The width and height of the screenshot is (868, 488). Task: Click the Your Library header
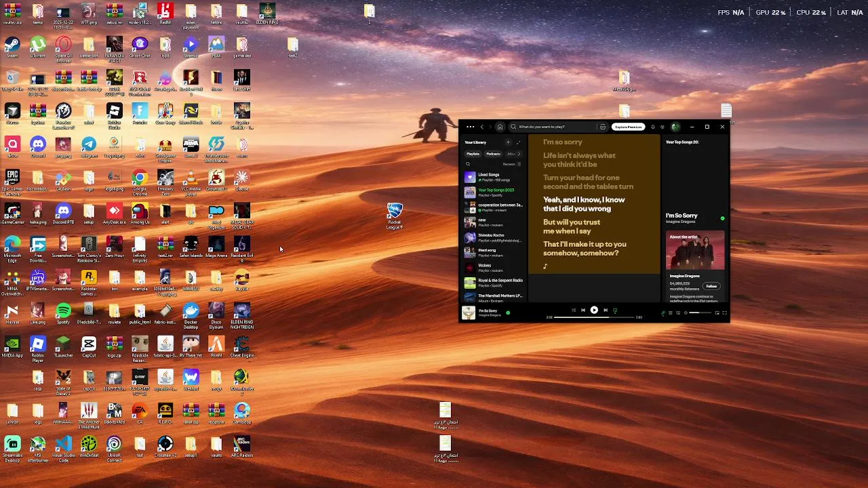[475, 142]
